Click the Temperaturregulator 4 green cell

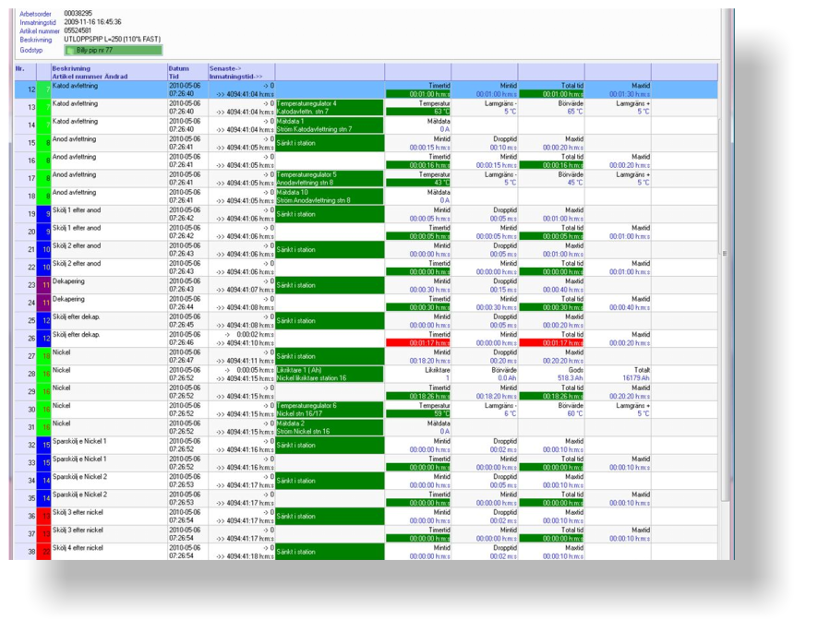tap(329, 107)
